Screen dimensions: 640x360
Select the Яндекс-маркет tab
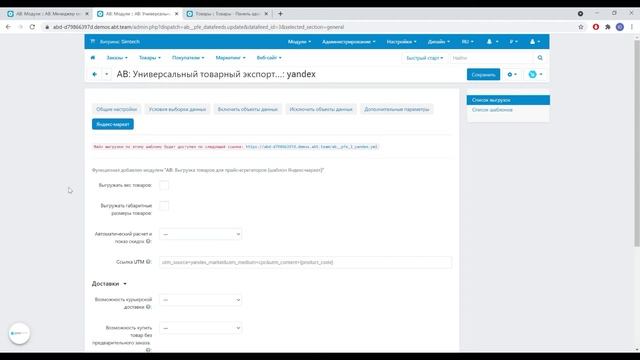(x=113, y=124)
